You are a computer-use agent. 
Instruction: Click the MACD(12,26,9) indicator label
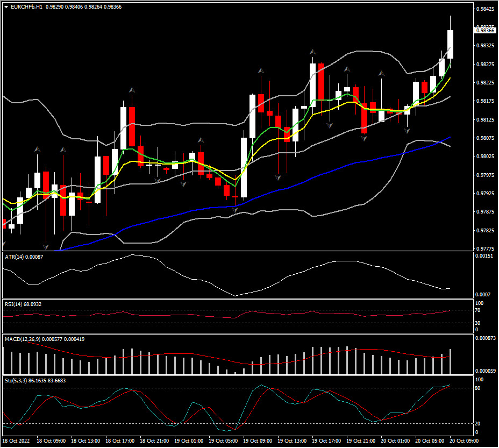25,339
